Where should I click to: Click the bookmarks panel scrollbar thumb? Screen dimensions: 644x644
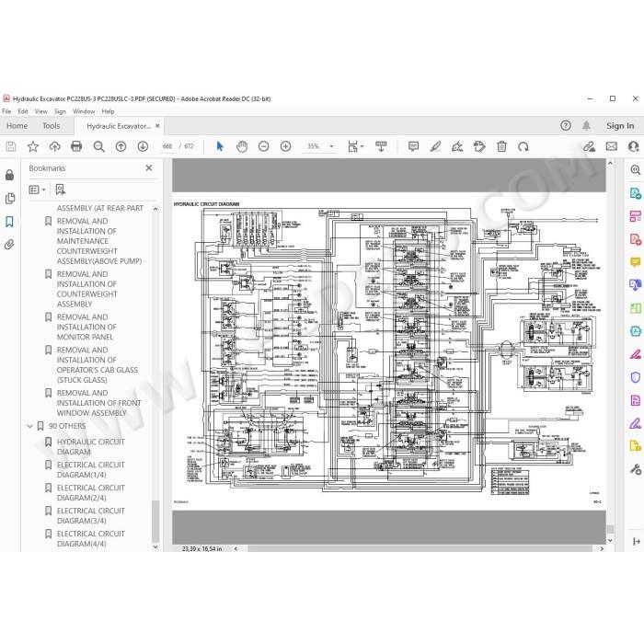[155, 522]
